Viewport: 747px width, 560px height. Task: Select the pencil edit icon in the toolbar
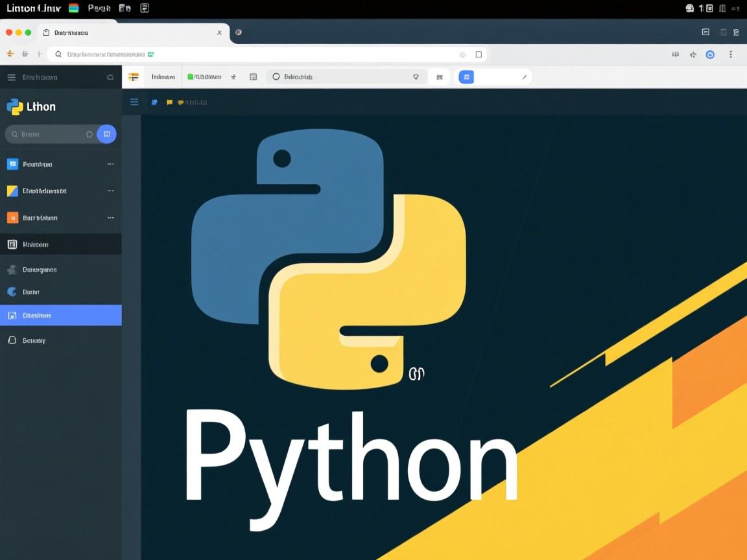click(x=525, y=76)
